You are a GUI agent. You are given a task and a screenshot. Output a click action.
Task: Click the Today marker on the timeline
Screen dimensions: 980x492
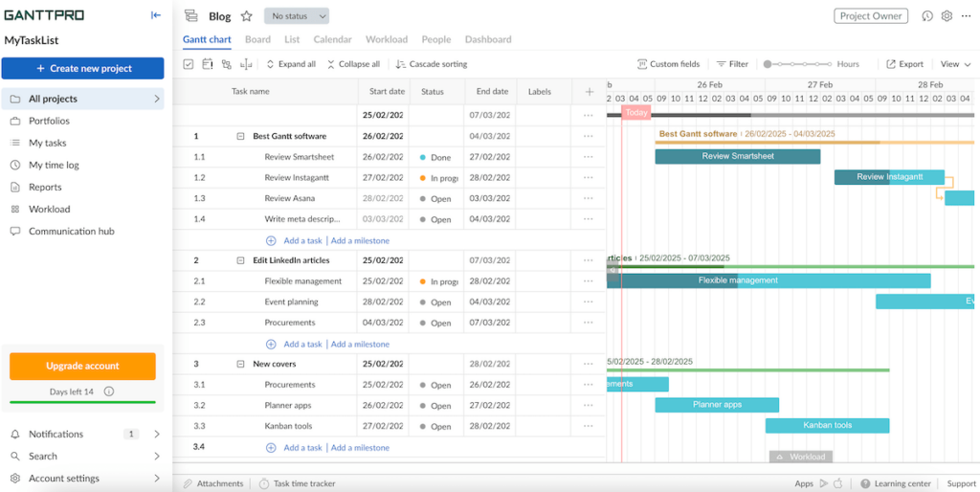coord(636,113)
